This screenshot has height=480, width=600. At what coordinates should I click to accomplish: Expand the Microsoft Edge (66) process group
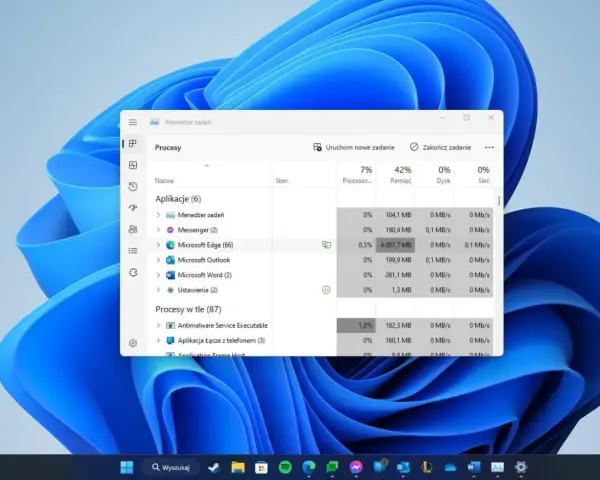[158, 245]
